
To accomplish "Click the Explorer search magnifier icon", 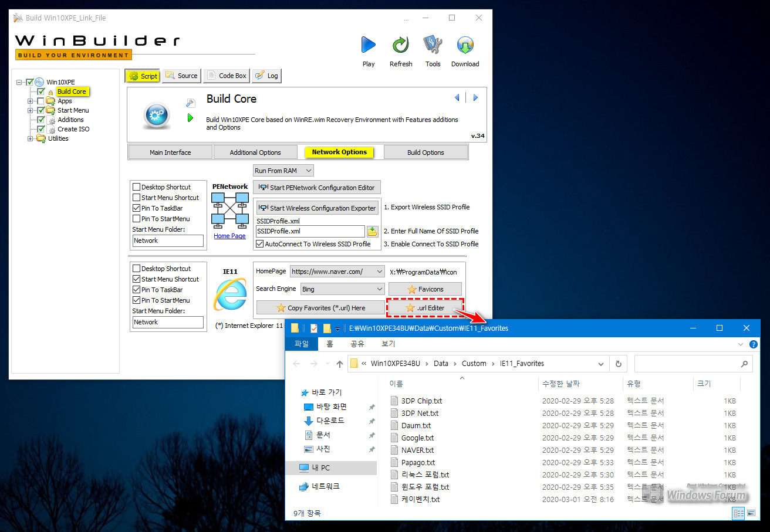I will coord(744,364).
